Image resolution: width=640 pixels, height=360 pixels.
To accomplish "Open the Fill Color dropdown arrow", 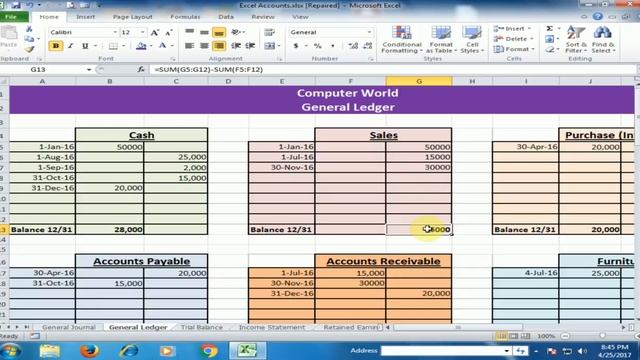I will coord(151,46).
